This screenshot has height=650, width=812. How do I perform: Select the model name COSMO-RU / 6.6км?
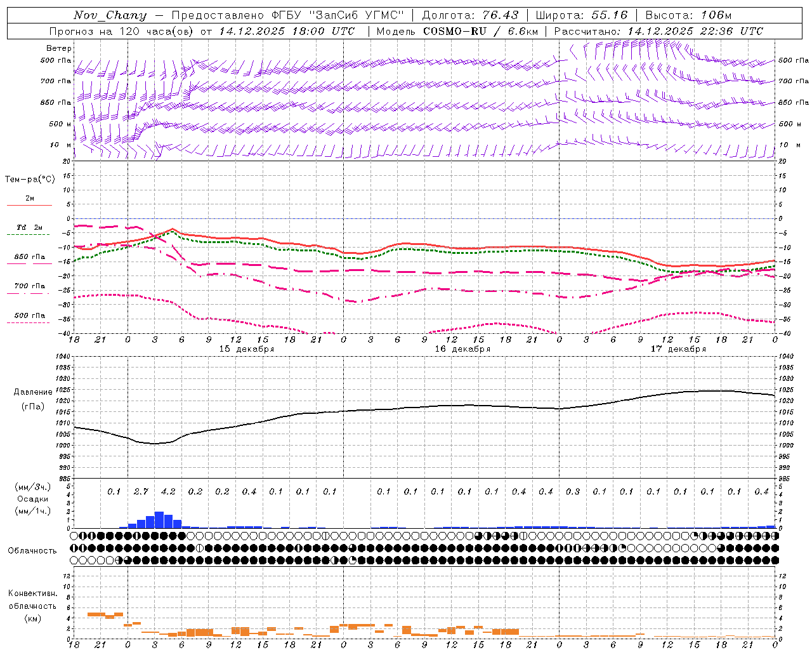(x=480, y=31)
